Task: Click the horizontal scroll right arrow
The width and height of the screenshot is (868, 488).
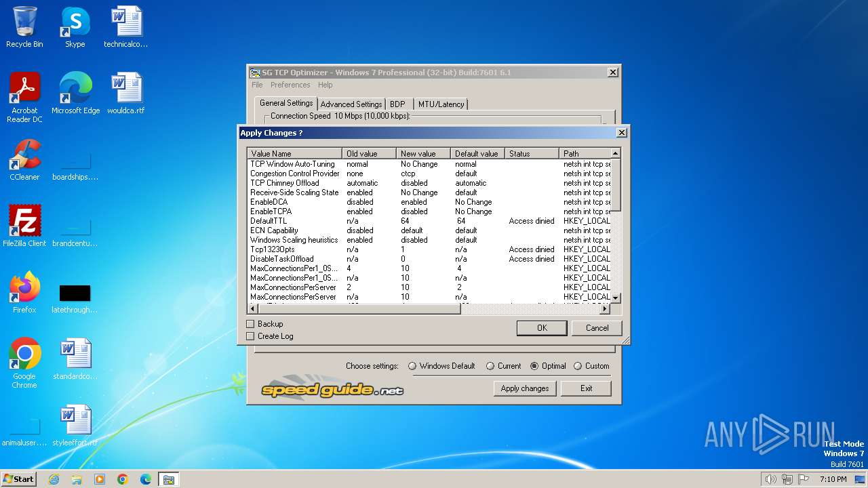Action: click(606, 309)
